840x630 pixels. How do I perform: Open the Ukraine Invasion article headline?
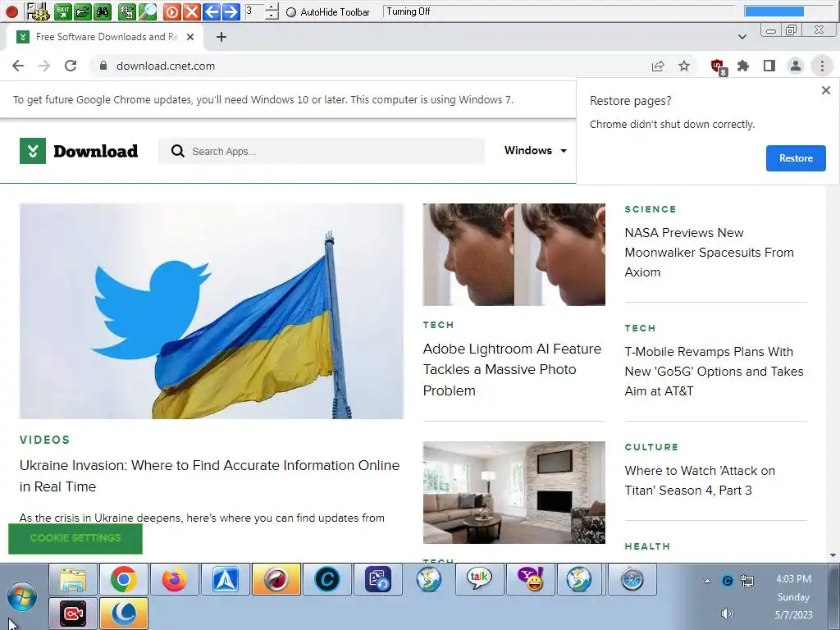point(209,476)
